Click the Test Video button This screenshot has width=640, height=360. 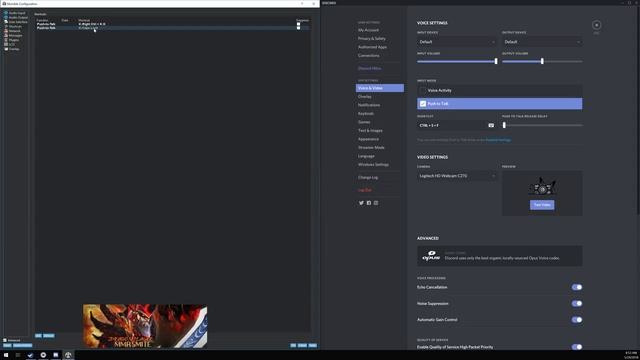(542, 205)
